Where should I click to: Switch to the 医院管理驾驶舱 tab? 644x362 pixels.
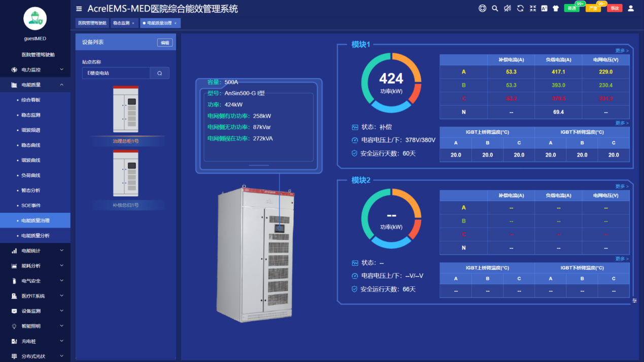[x=92, y=23]
